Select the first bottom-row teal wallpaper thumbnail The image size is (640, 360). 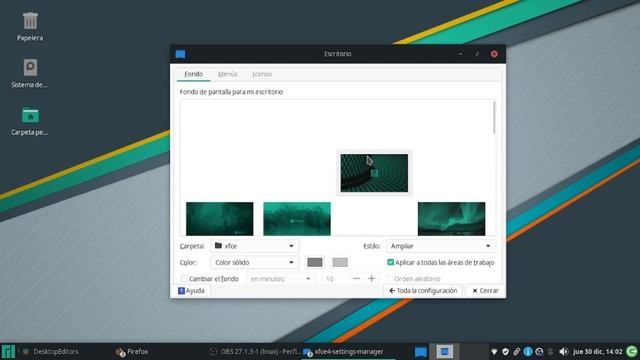click(220, 219)
